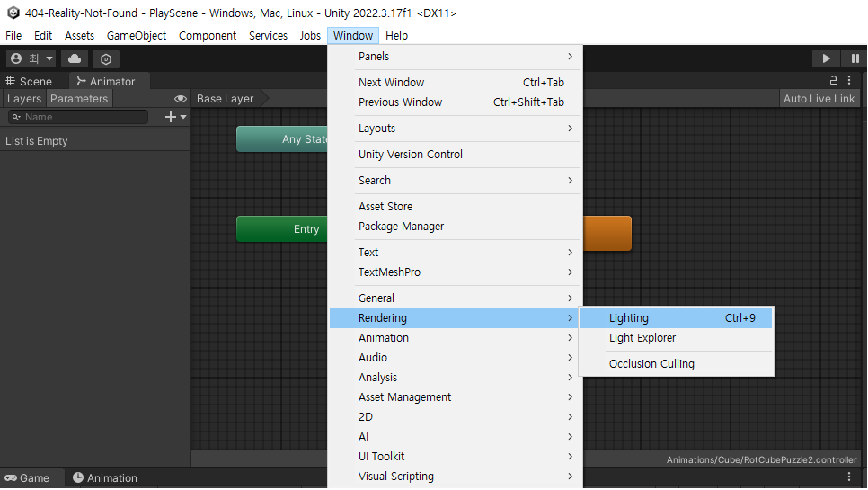Expand the Asset Management submenu
This screenshot has height=490, width=868.
tap(456, 397)
